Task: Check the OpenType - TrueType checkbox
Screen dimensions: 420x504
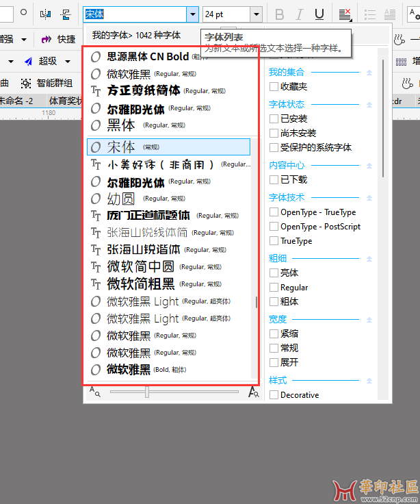Action: coord(274,212)
